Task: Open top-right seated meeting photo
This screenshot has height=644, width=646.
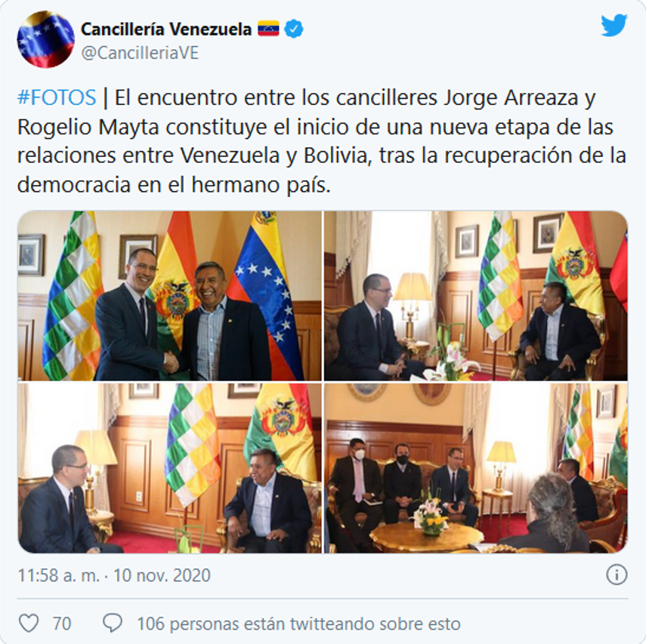Action: point(476,296)
